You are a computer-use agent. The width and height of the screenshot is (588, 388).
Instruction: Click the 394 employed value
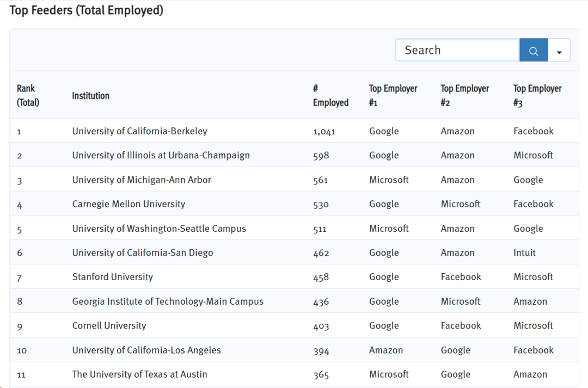[x=321, y=350]
